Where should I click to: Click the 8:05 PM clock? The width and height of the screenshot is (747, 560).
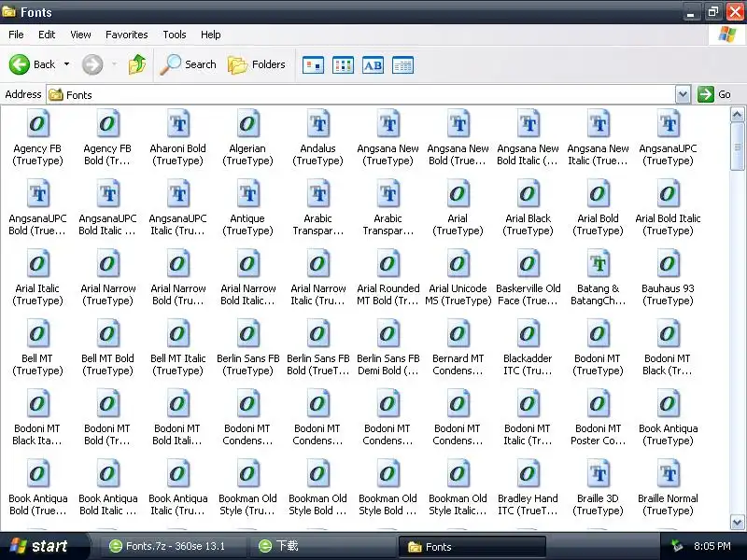tap(712, 546)
